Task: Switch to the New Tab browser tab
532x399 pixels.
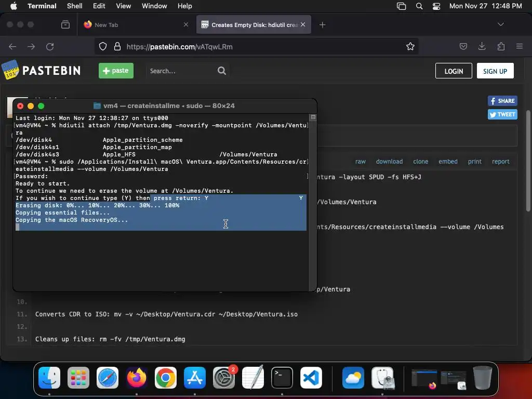Action: point(136,25)
